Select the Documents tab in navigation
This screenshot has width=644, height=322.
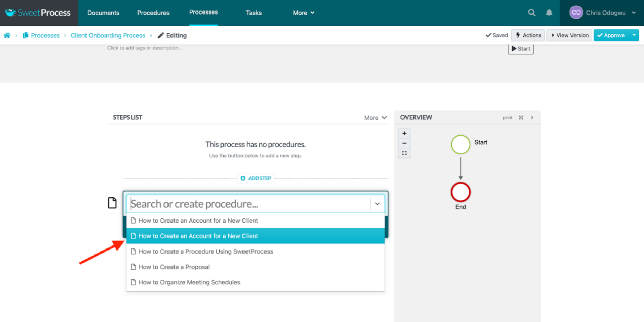pos(103,12)
